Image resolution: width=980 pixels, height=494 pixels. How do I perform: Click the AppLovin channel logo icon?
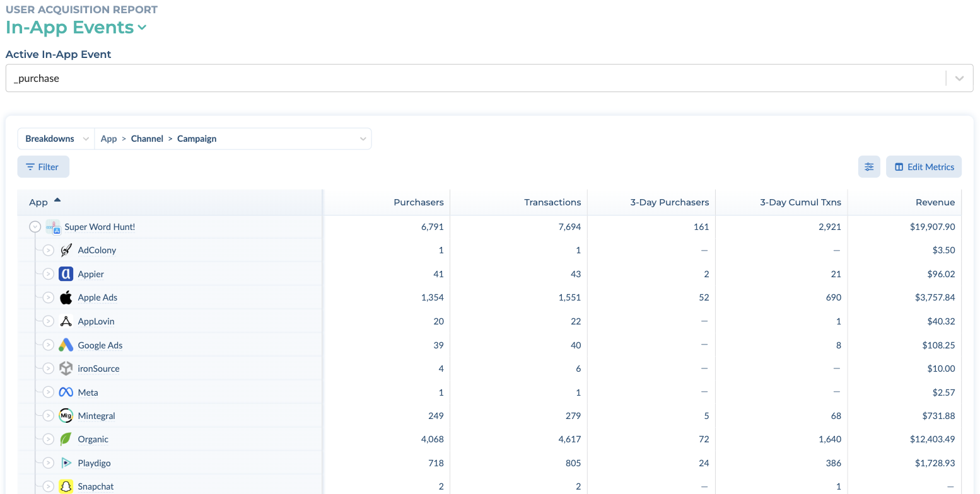coord(66,321)
